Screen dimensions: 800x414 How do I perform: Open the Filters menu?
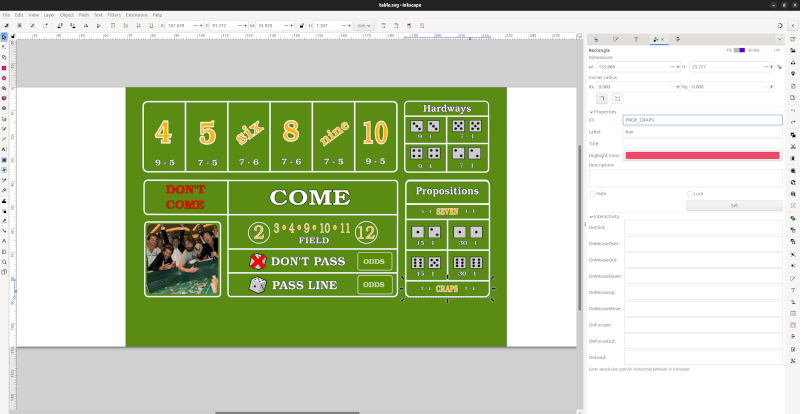click(x=114, y=15)
